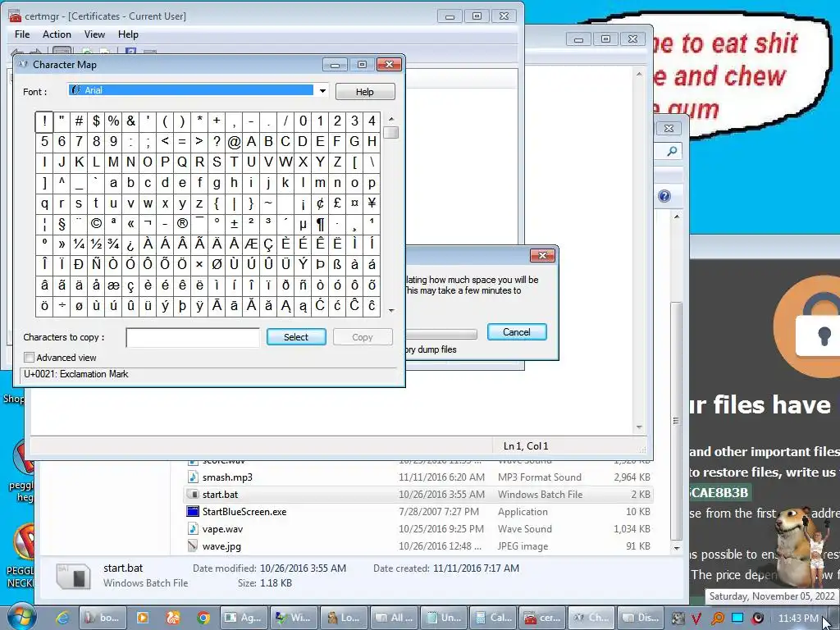Select the ® registered character
Viewport: 840px width, 630px height.
[x=182, y=224]
